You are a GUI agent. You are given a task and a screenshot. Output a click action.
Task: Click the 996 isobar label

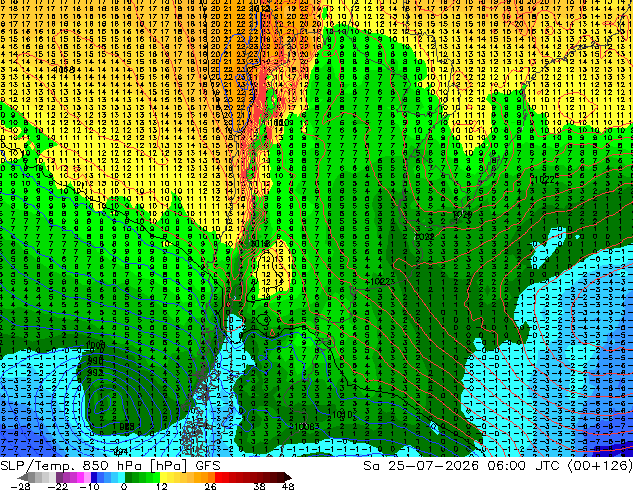pyautogui.click(x=95, y=359)
